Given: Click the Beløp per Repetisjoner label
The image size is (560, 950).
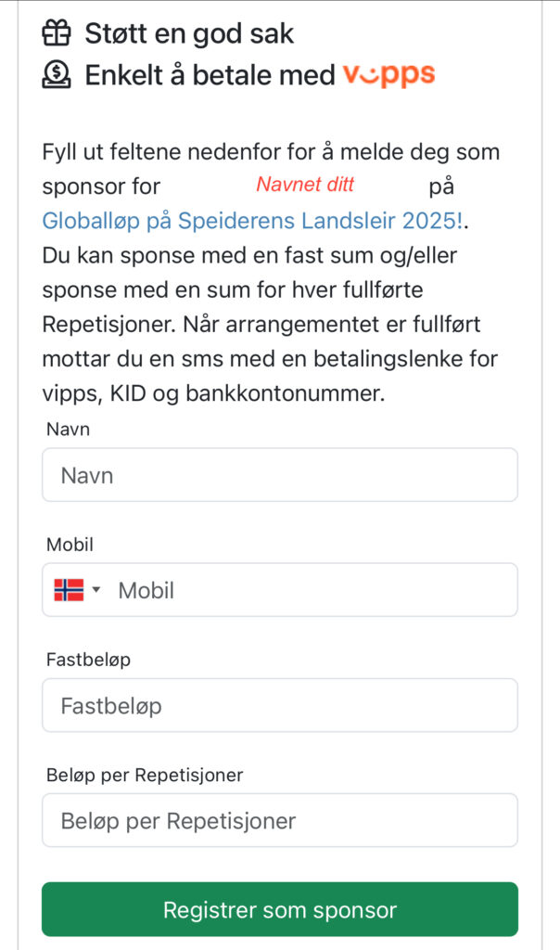Looking at the screenshot, I should click(x=145, y=776).
